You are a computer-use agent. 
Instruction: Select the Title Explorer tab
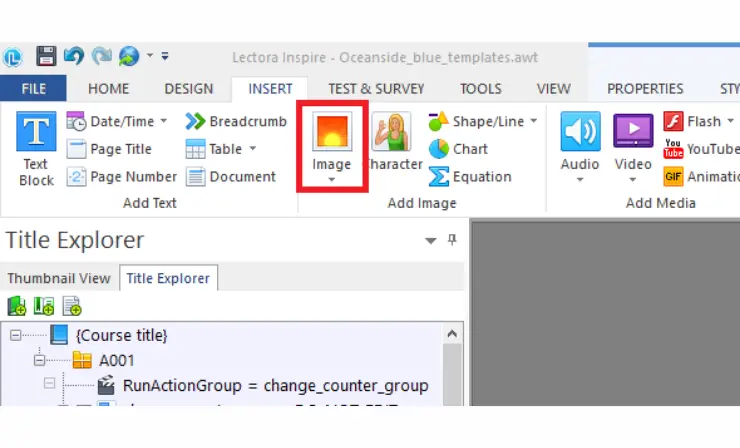tap(168, 279)
